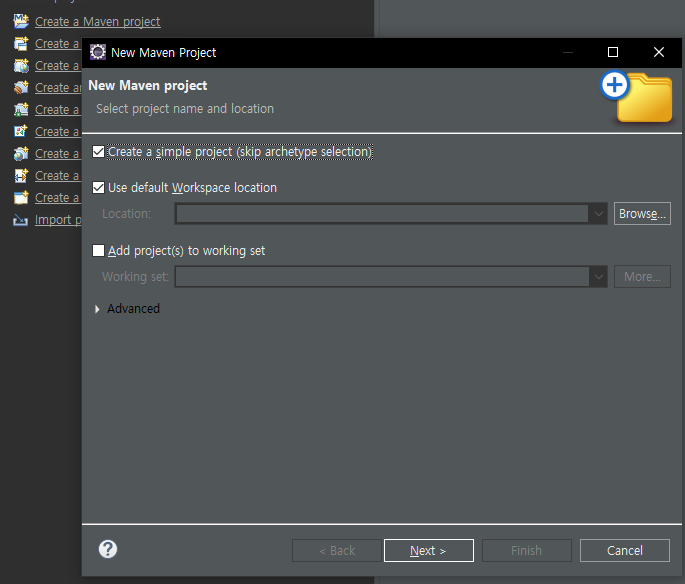
Task: Toggle Create a simple project checkbox
Action: pos(98,152)
